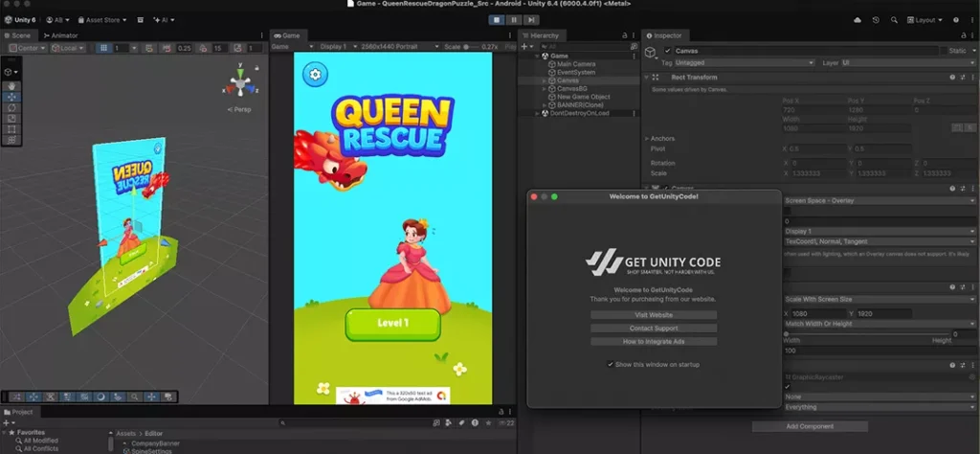The width and height of the screenshot is (980, 454).
Task: Open Rect Transform presets icon
Action: pos(963,78)
